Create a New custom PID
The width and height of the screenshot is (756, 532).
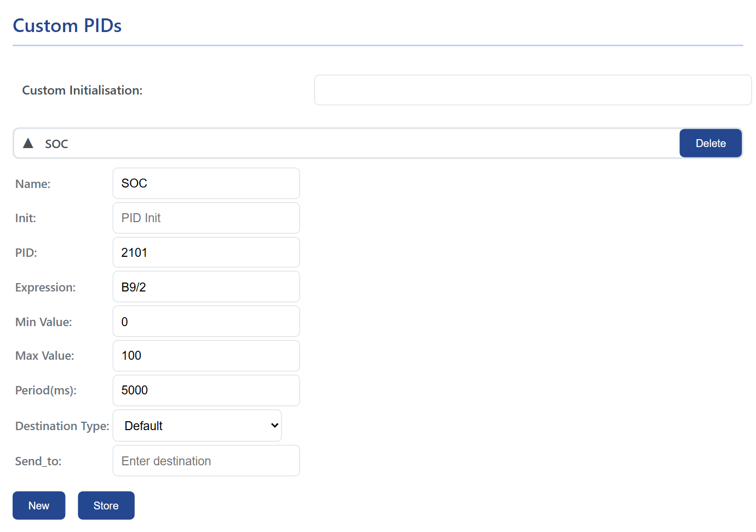(x=39, y=505)
